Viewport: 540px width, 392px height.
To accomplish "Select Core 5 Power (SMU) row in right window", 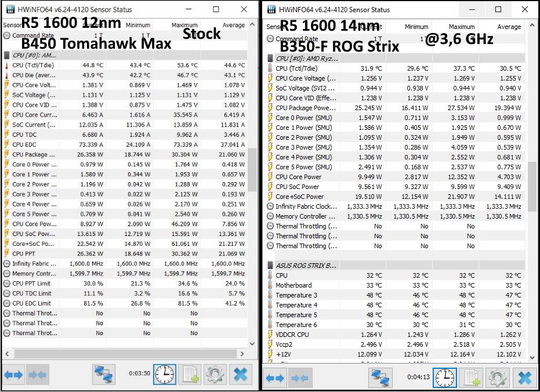I will coord(396,167).
